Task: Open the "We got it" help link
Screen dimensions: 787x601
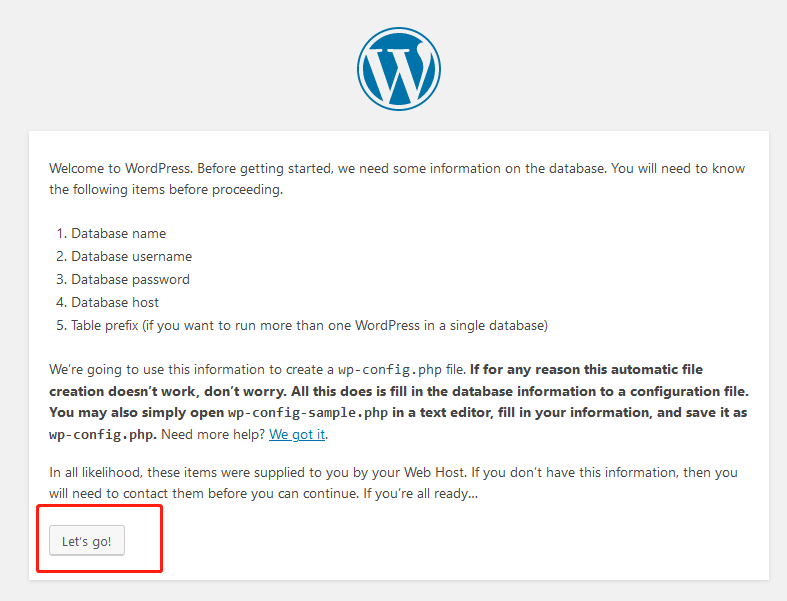Action: coord(297,434)
